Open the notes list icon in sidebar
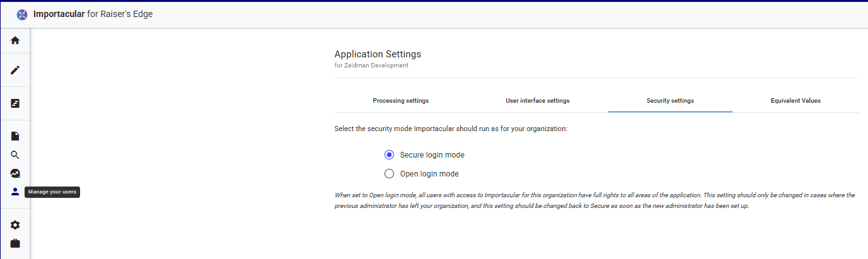This screenshot has width=868, height=259. tap(15, 103)
